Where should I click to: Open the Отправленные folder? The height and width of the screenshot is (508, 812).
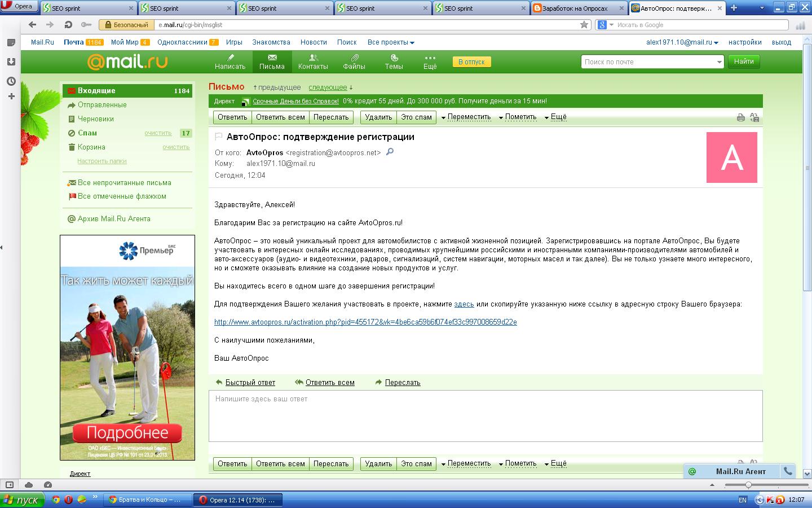(102, 105)
